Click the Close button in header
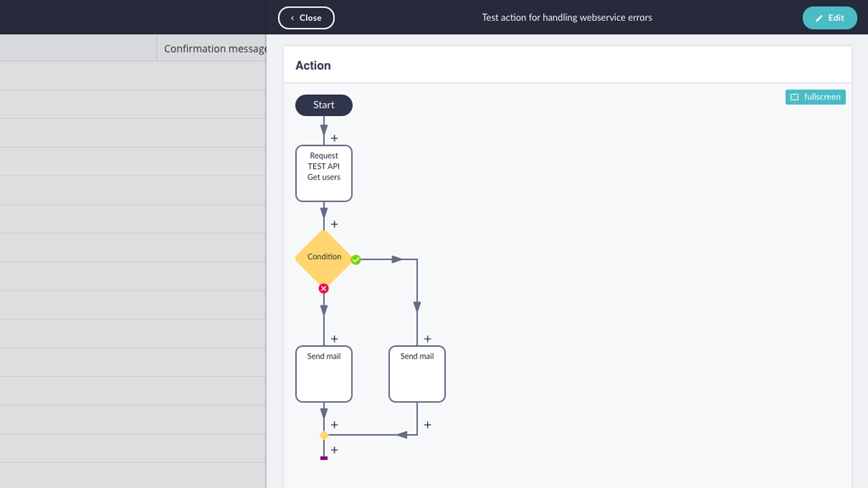 pyautogui.click(x=306, y=18)
